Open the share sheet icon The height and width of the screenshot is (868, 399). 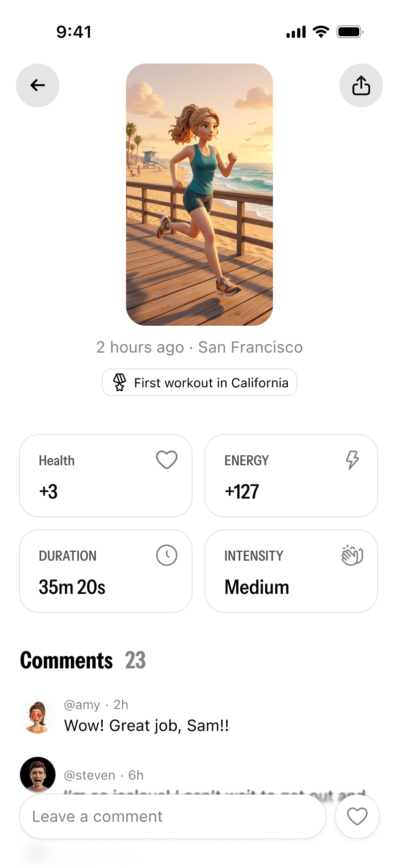coord(361,85)
